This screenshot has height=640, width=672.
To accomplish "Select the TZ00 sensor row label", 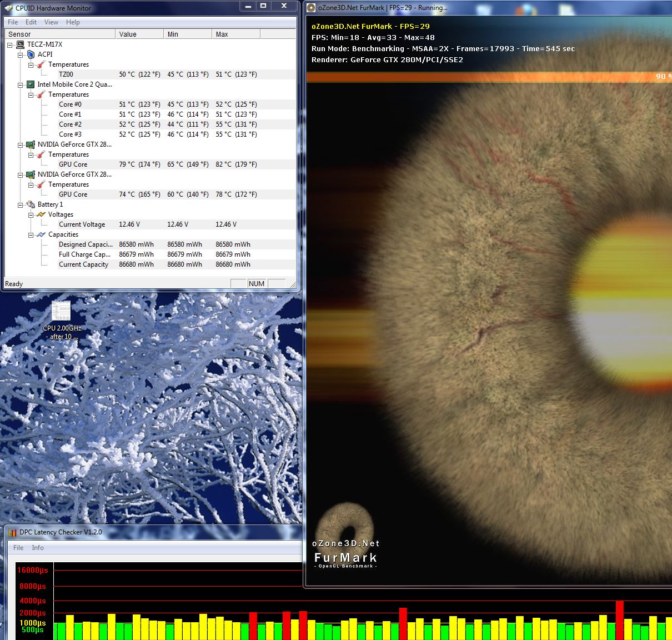I will pos(66,74).
